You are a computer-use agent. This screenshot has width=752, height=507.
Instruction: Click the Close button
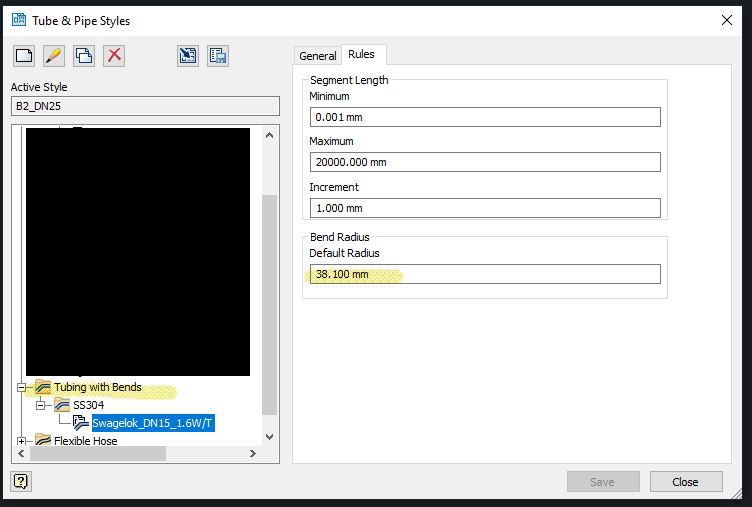(686, 482)
